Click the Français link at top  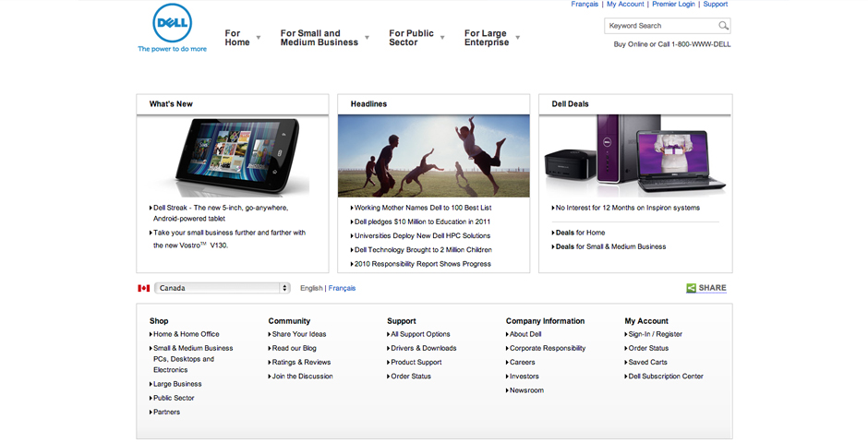pyautogui.click(x=585, y=4)
